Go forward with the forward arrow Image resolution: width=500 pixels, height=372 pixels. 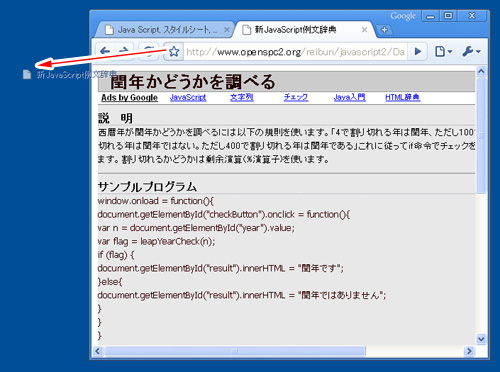click(x=124, y=51)
